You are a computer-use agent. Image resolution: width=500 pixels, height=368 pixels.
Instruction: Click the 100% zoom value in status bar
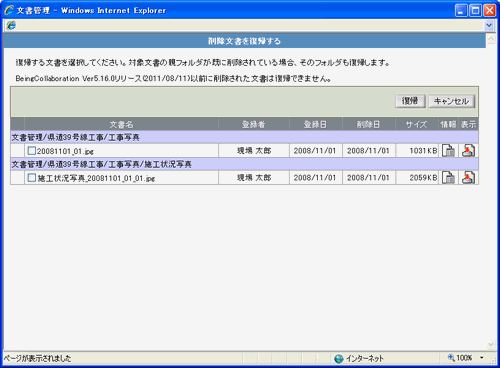pyautogui.click(x=464, y=358)
